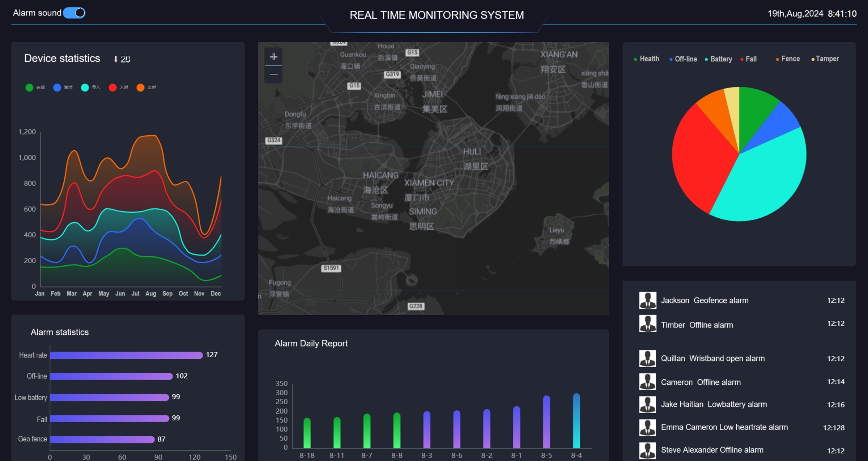
Task: Click the 8-4 bar in Alarm Daily Report
Action: coord(576,421)
